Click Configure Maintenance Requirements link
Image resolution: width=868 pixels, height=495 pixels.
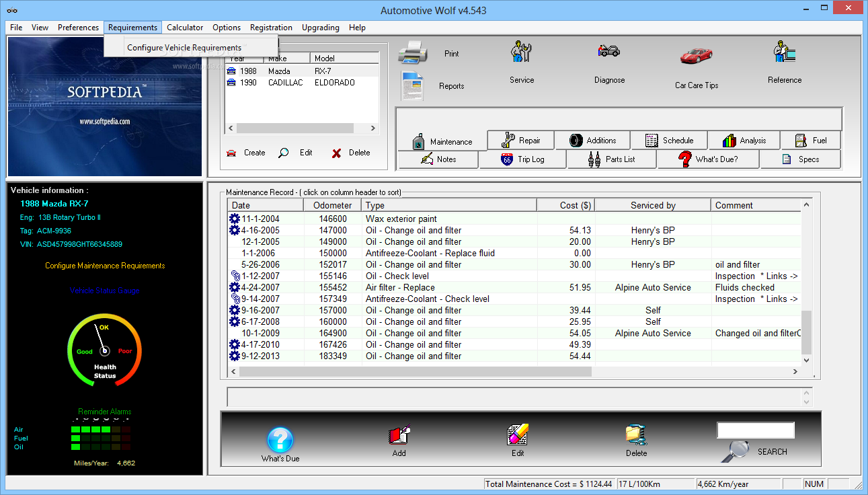(x=105, y=266)
